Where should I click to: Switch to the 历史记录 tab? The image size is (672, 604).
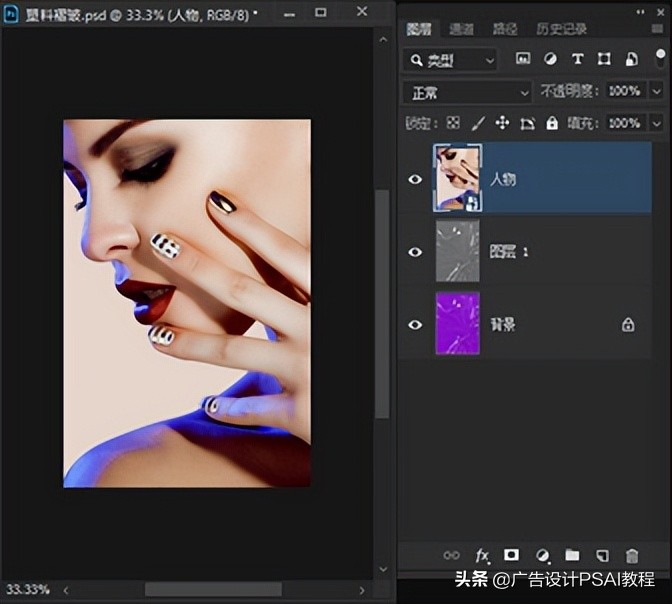(x=561, y=29)
